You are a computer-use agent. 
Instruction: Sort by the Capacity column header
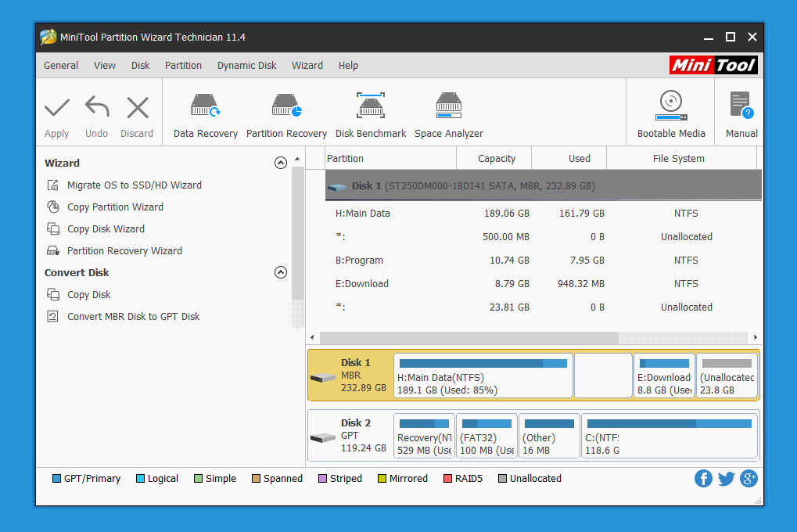pyautogui.click(x=496, y=159)
